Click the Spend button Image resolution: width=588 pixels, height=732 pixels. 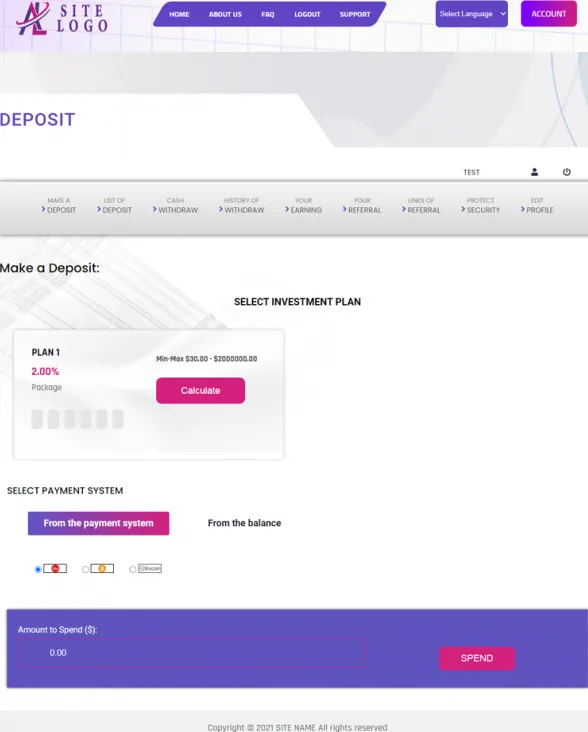(x=477, y=658)
